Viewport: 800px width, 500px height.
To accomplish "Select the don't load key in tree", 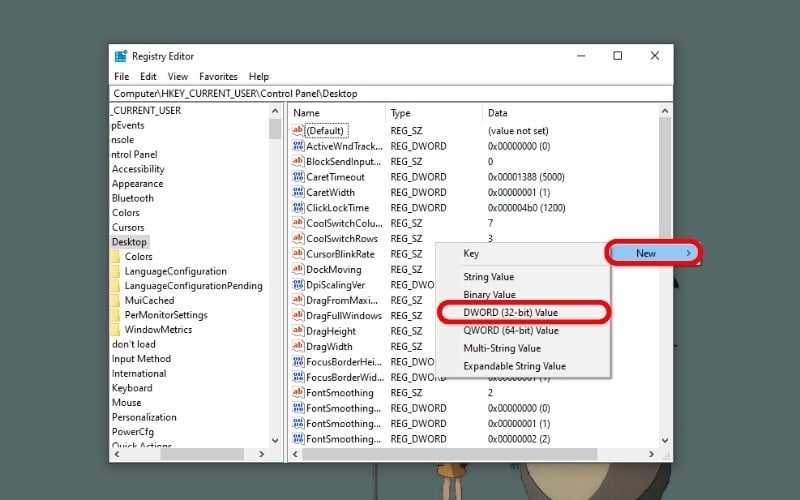I will (x=134, y=344).
